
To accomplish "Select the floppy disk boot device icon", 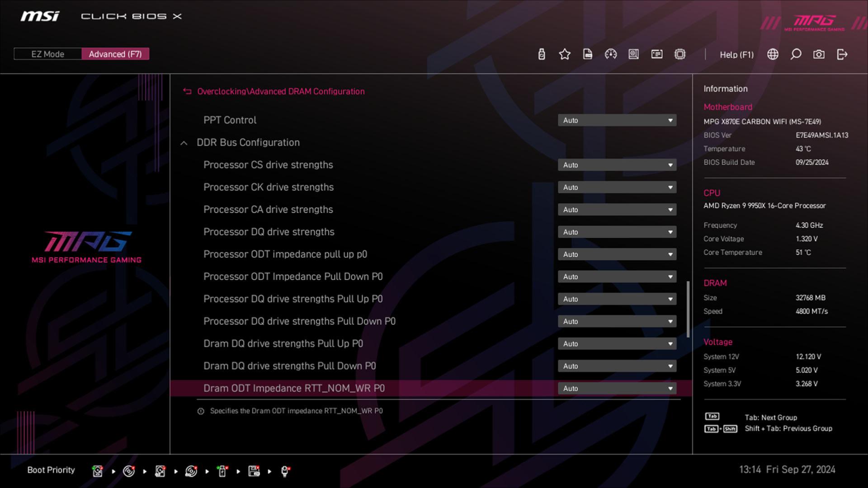I will (x=254, y=471).
